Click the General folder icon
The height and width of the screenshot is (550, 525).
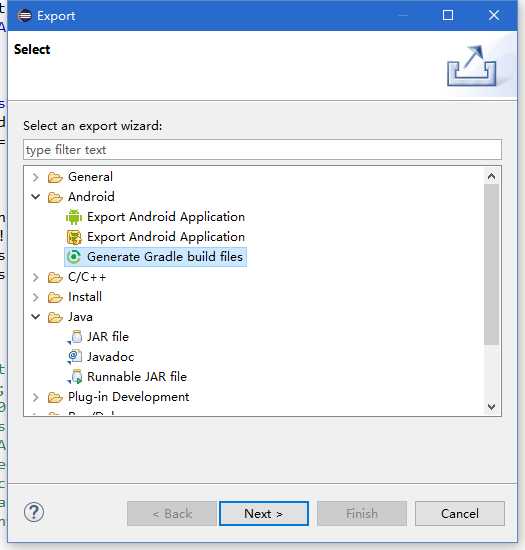(55, 177)
